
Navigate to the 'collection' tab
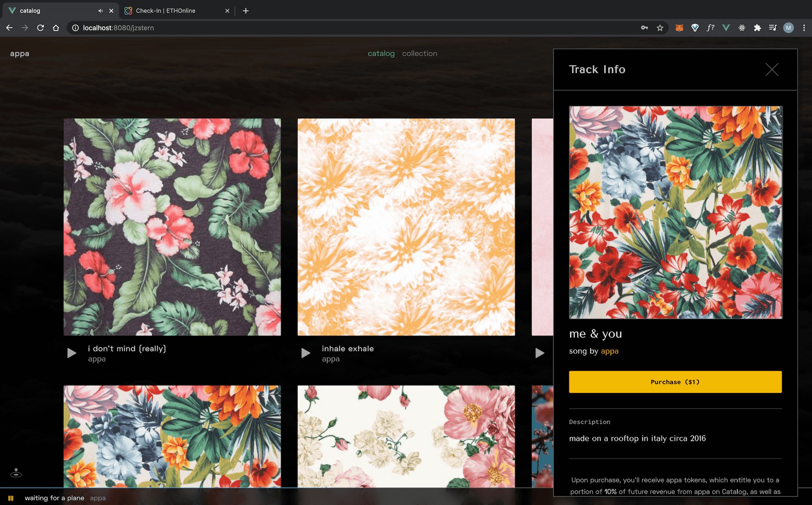419,54
